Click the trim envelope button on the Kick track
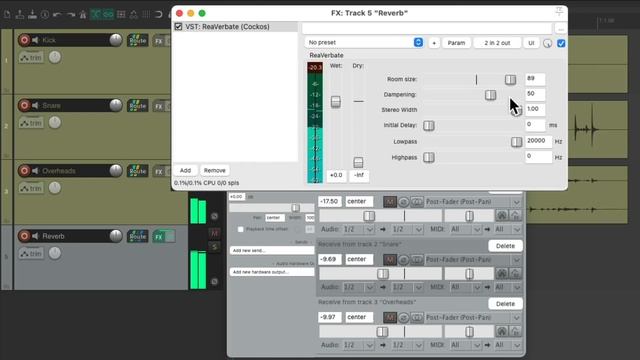 point(31,58)
